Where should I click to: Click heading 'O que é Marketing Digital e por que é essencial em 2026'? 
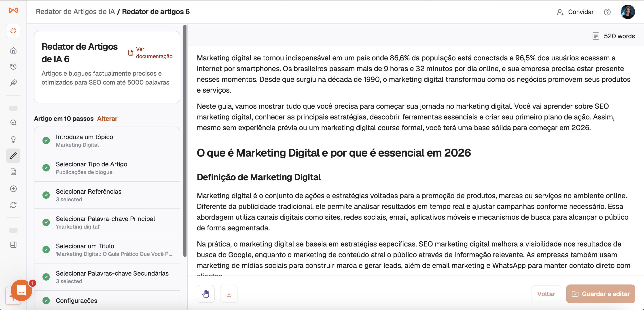(334, 153)
